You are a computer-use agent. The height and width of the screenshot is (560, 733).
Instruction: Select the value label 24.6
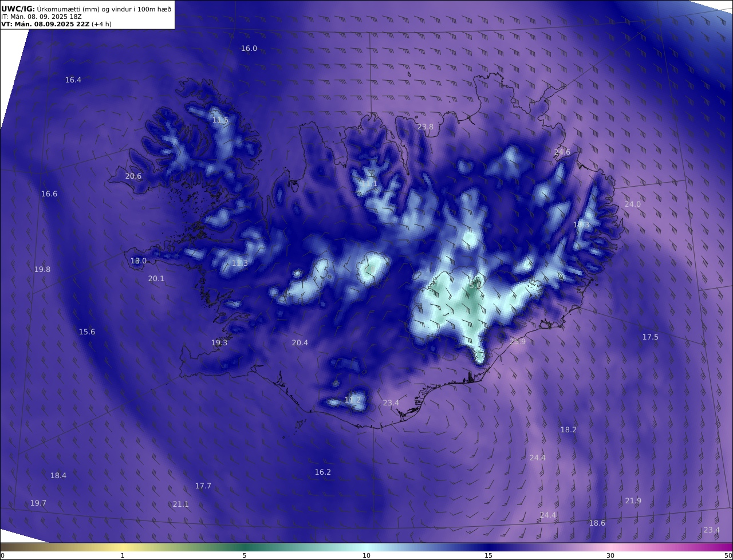click(562, 152)
